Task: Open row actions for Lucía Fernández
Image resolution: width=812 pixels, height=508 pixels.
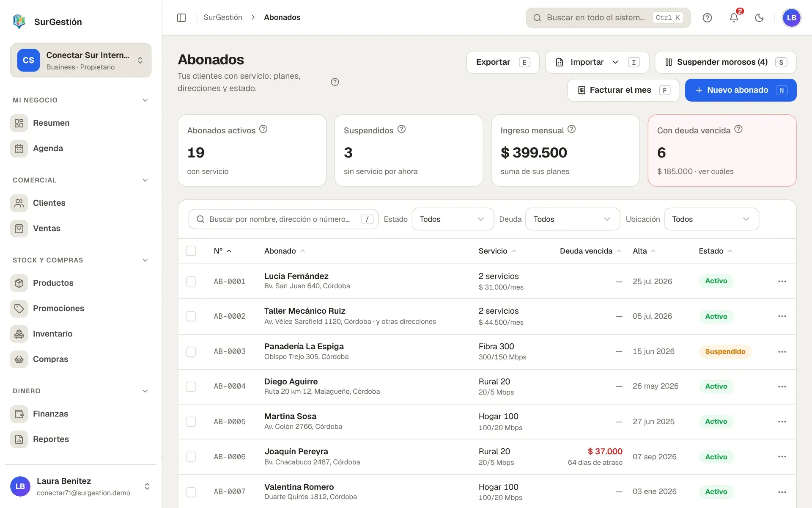Action: [x=782, y=282]
